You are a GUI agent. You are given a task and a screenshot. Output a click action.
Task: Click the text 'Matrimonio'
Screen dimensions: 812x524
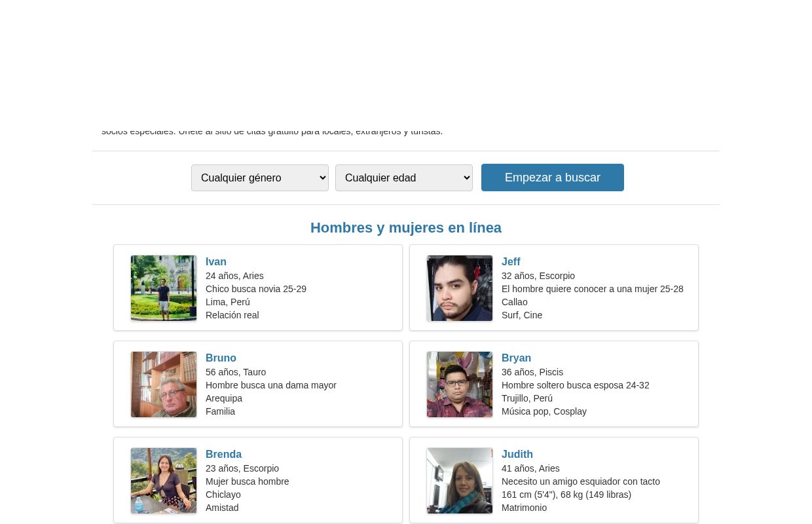(x=524, y=508)
